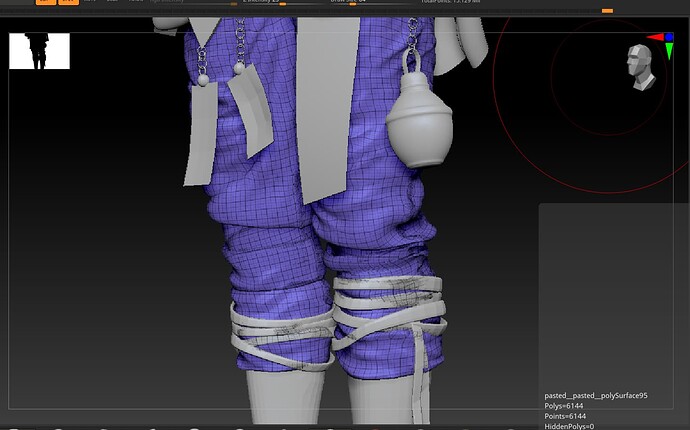The image size is (690, 430).
Task: Click the green Y-axis cone
Action: pos(669,51)
